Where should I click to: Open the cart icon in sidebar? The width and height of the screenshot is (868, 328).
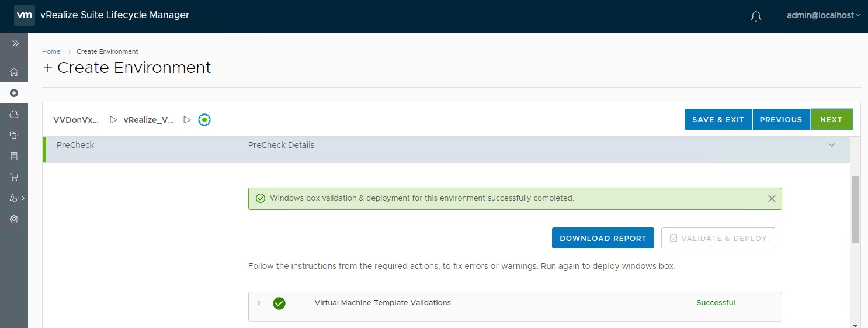coord(14,177)
